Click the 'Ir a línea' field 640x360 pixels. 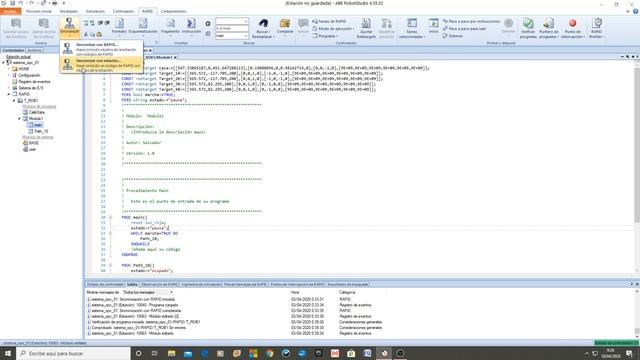click(231, 29)
